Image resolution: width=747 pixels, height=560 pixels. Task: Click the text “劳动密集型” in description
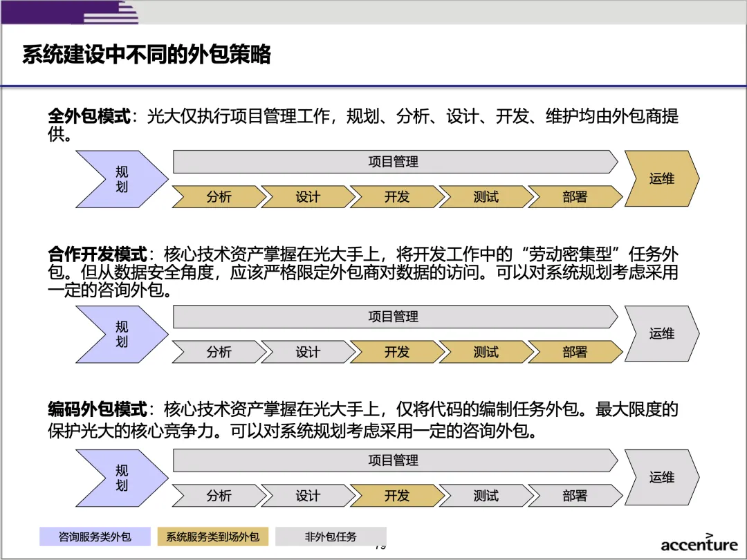pos(570,254)
